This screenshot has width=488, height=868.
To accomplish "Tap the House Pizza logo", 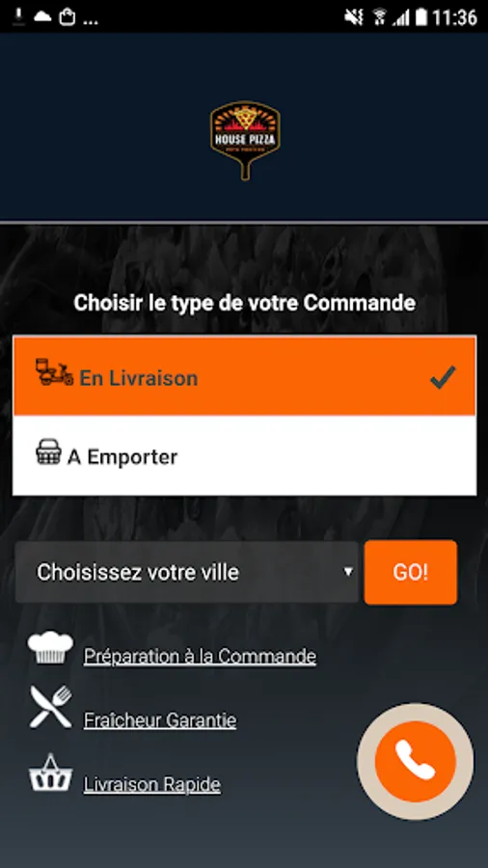I will coord(245,141).
